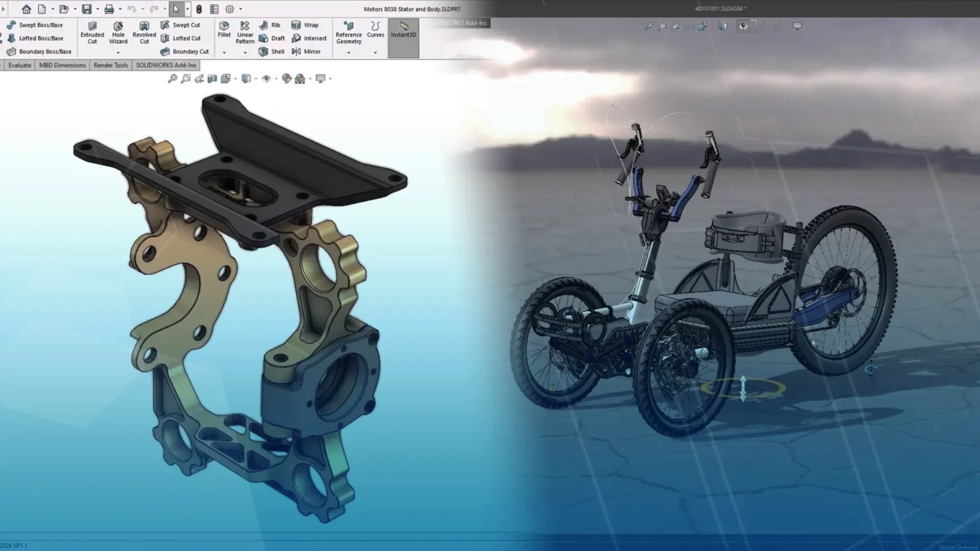Open the Render Tools tab
The width and height of the screenshot is (980, 551).
tap(110, 65)
